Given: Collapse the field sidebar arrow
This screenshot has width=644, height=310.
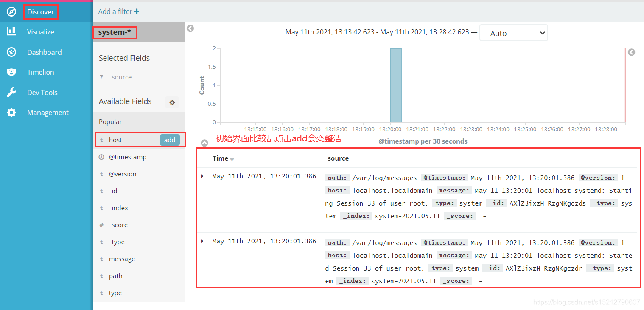Looking at the screenshot, I should 190,28.
